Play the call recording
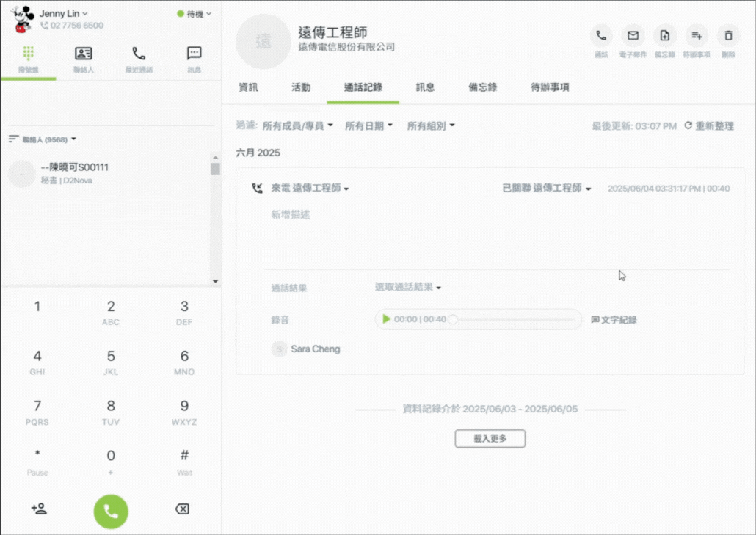The image size is (756, 535). pyautogui.click(x=386, y=319)
